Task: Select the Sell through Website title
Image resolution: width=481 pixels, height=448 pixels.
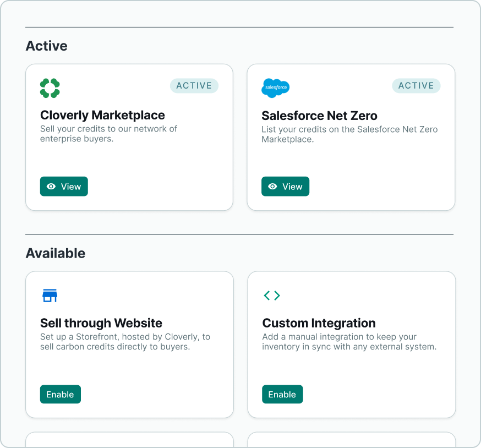Action: tap(101, 323)
